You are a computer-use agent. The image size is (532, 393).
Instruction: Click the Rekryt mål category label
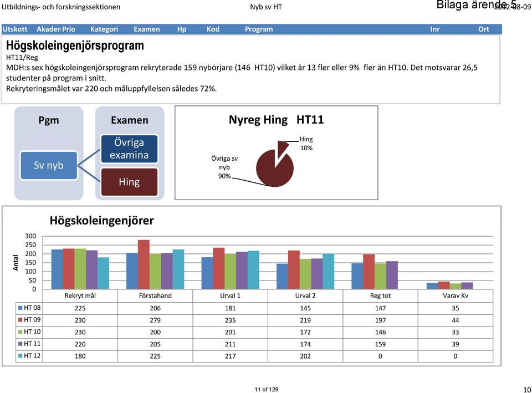coord(80,295)
